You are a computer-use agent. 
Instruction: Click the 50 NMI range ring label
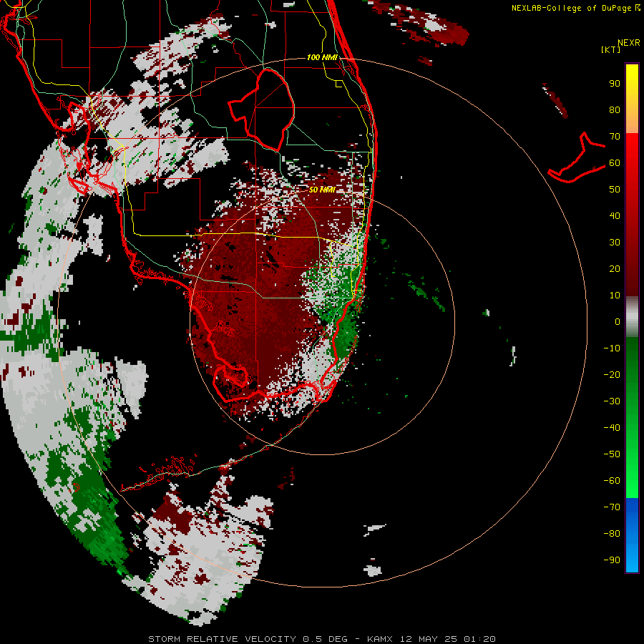[x=322, y=190]
